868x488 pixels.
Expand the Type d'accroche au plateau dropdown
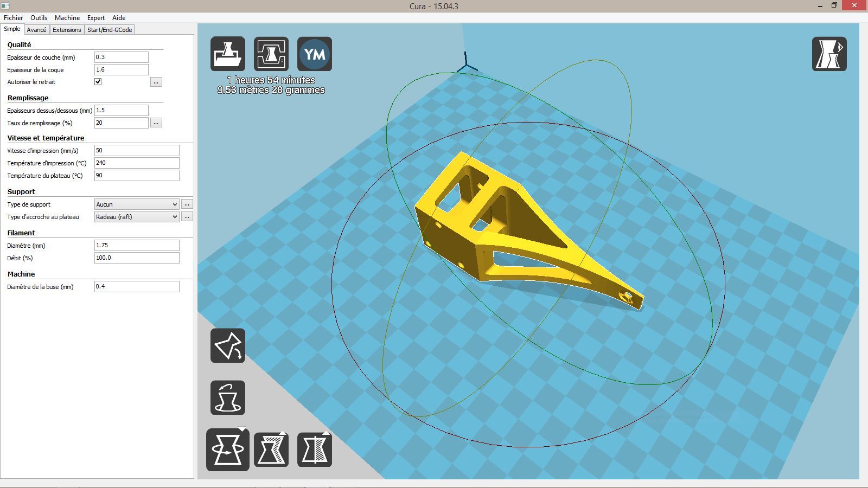(x=137, y=217)
